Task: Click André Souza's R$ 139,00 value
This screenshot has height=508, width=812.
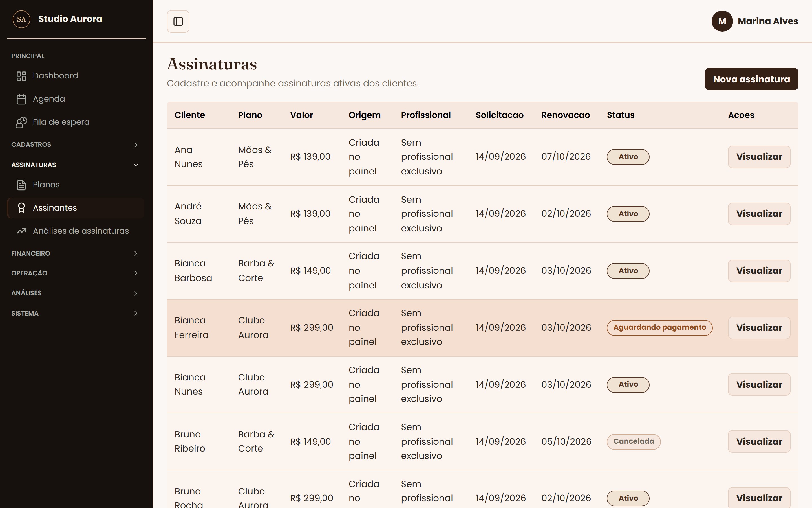Action: coord(310,214)
